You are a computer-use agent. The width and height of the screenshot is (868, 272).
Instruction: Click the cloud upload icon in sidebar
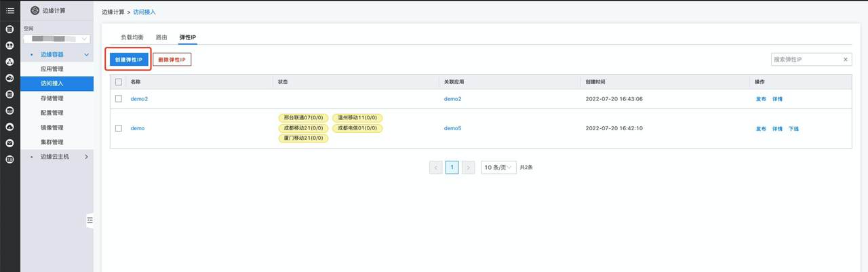click(9, 127)
